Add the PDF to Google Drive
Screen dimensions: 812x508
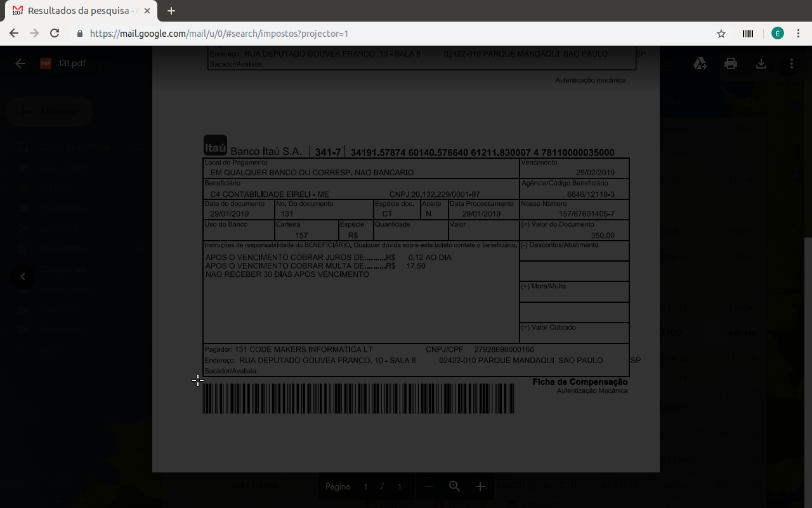click(x=700, y=63)
